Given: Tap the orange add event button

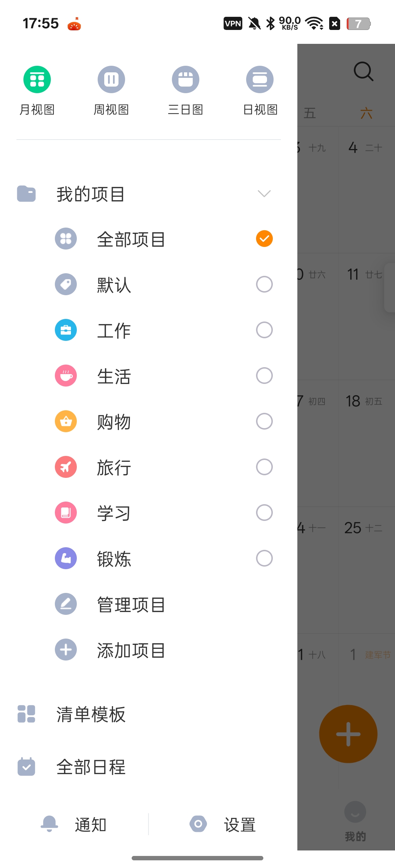Looking at the screenshot, I should (348, 734).
